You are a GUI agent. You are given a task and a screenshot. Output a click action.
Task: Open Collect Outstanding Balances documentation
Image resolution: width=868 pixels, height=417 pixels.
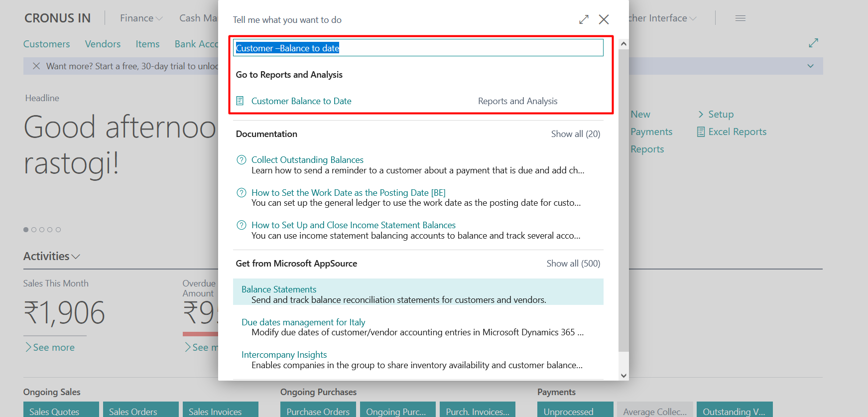point(307,160)
